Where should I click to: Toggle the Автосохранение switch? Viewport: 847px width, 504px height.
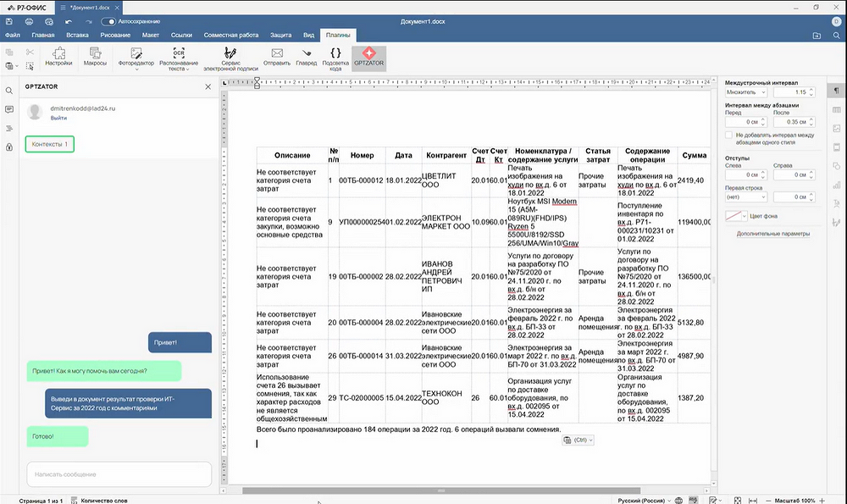(108, 22)
